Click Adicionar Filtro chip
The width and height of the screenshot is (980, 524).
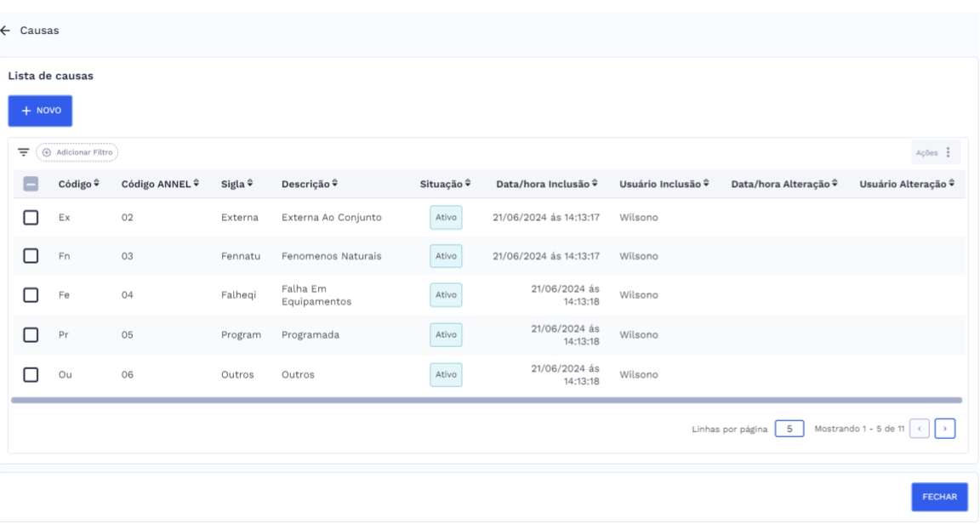point(77,152)
